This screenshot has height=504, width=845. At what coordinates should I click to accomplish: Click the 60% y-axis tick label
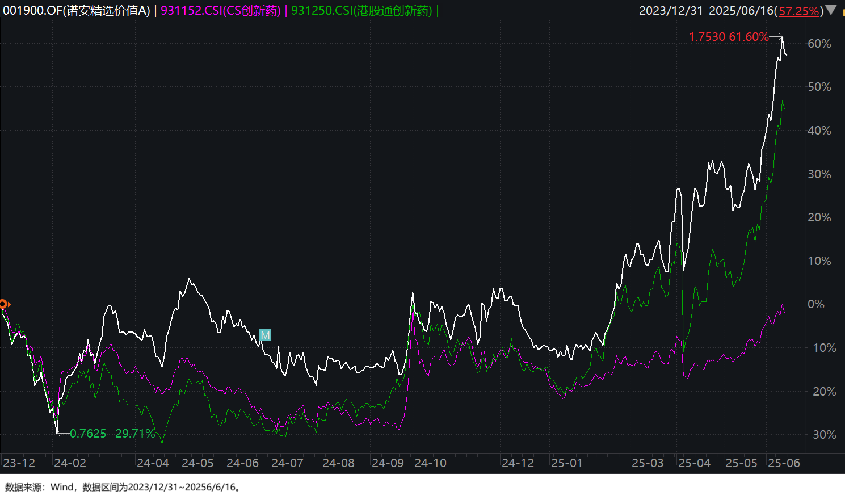coord(819,44)
